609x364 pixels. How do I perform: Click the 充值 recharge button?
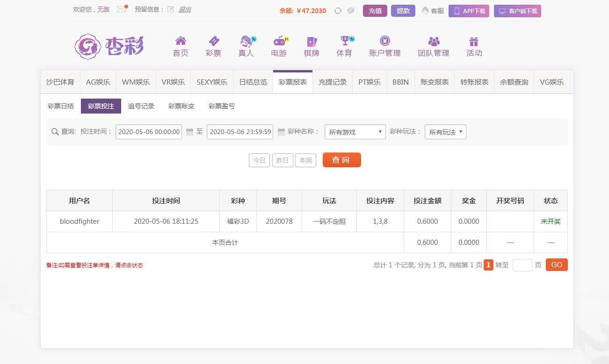coord(375,11)
